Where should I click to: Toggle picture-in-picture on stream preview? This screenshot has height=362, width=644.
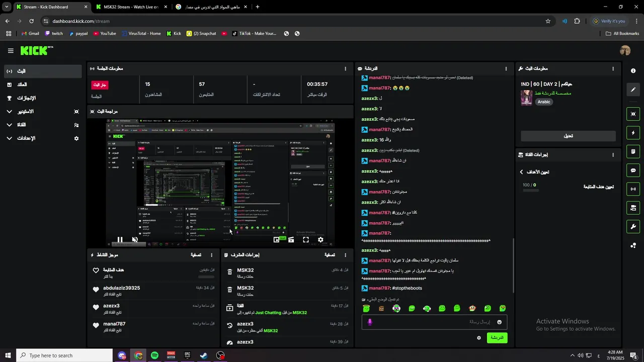pos(276,240)
